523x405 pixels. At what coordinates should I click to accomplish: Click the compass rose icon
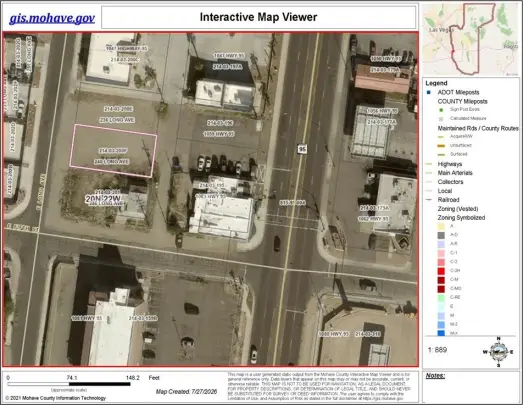(x=499, y=352)
